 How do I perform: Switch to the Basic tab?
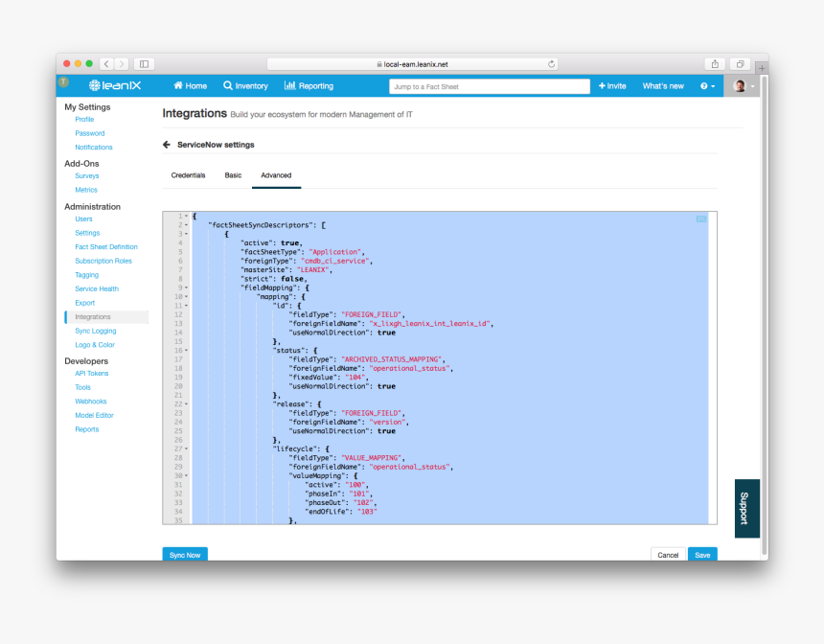tap(234, 175)
